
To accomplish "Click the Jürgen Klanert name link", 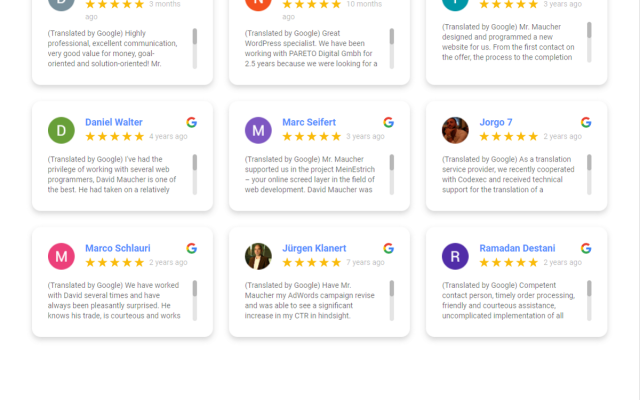I will tap(314, 248).
